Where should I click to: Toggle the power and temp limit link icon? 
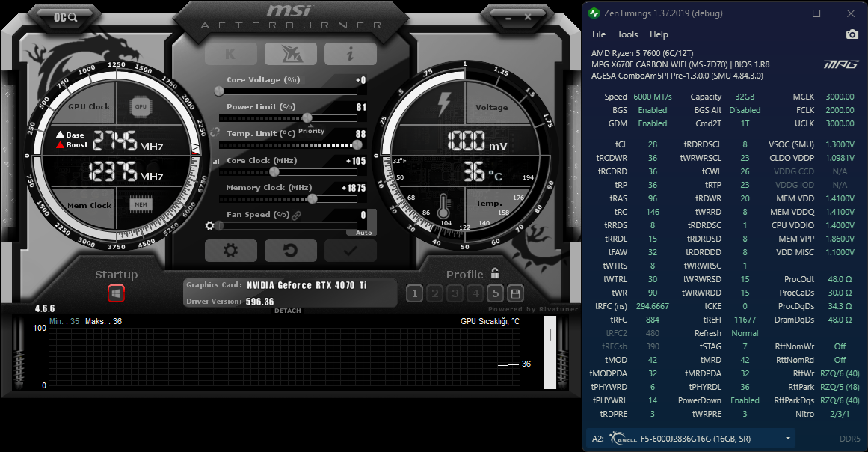(x=215, y=132)
